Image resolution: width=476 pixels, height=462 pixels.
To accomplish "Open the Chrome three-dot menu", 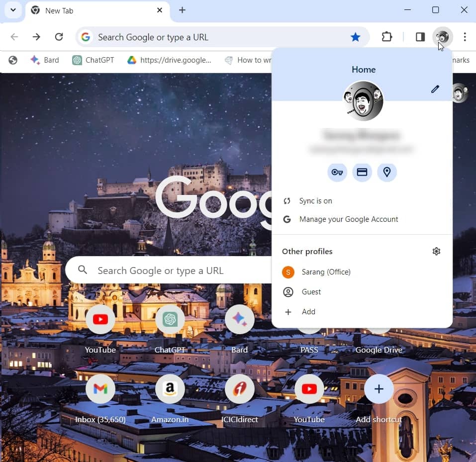I will pos(465,37).
